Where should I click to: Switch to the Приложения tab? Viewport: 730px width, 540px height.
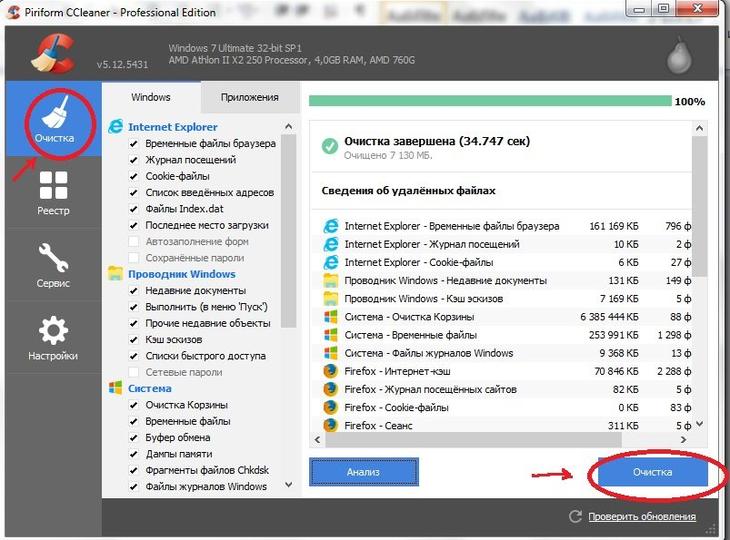pyautogui.click(x=250, y=97)
